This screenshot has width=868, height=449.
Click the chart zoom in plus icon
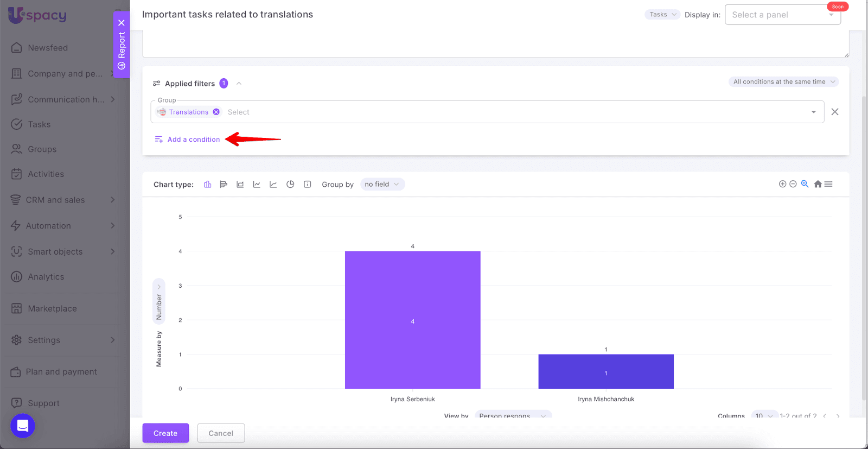pyautogui.click(x=782, y=184)
